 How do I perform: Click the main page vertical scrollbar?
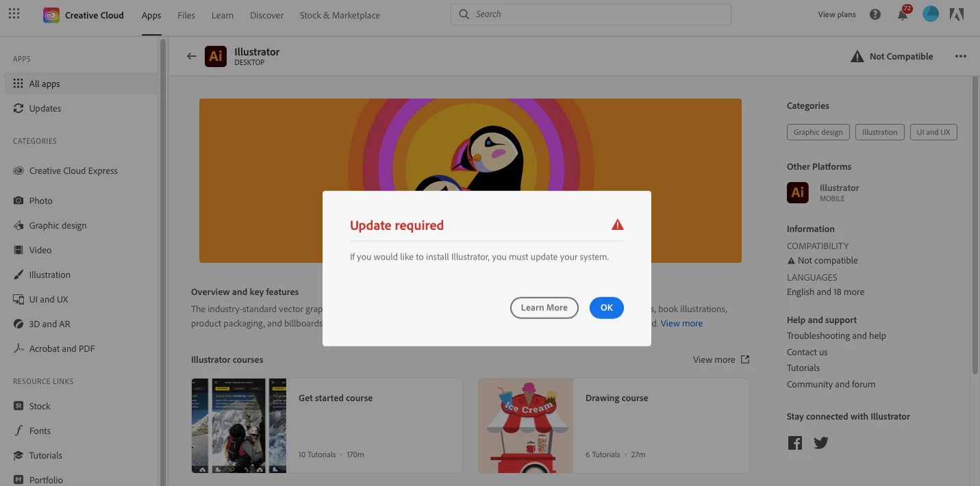(x=975, y=226)
